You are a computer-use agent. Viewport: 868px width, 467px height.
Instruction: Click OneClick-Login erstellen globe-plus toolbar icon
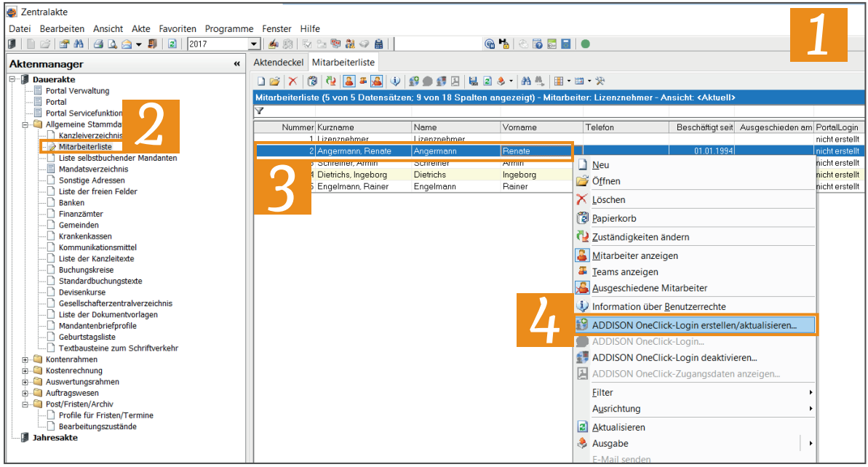tap(413, 81)
